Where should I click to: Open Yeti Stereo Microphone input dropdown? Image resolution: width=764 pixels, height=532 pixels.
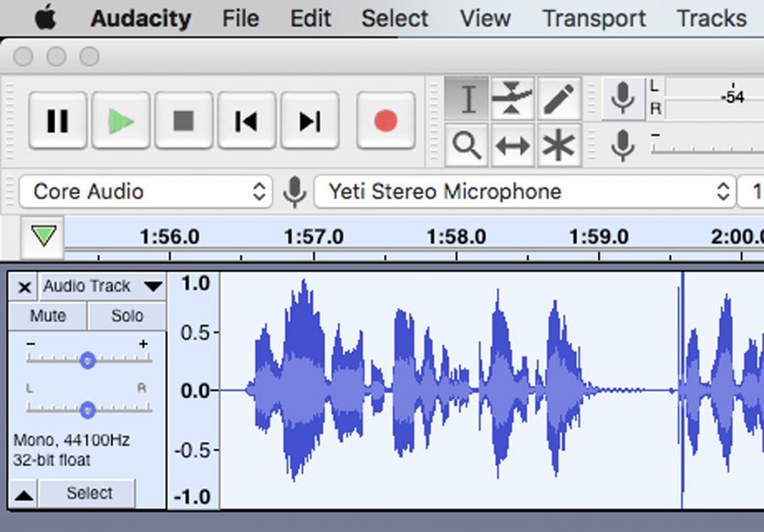coord(524,192)
